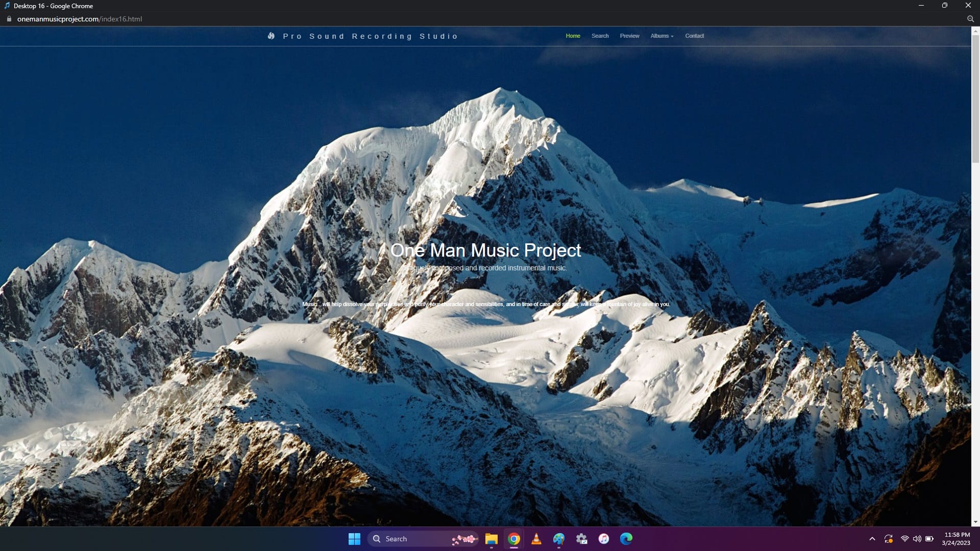Image resolution: width=980 pixels, height=551 pixels.
Task: Open File Explorer from taskbar
Action: 492,539
